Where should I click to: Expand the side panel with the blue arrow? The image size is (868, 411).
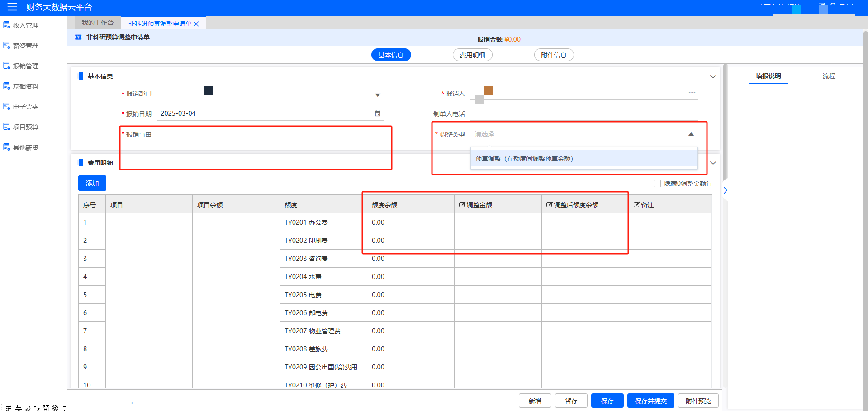(x=726, y=190)
